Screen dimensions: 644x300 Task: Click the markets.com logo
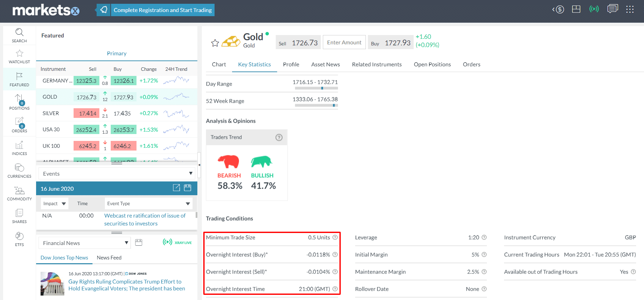[x=46, y=10]
